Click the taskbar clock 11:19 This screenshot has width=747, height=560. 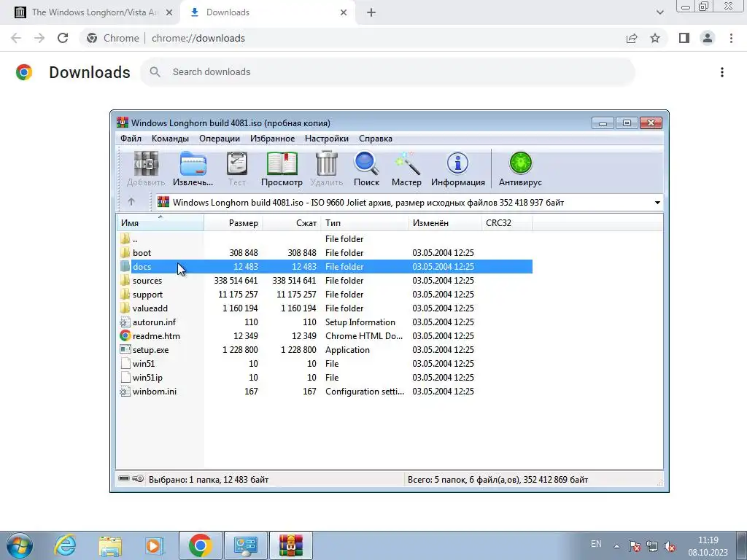[x=708, y=546]
